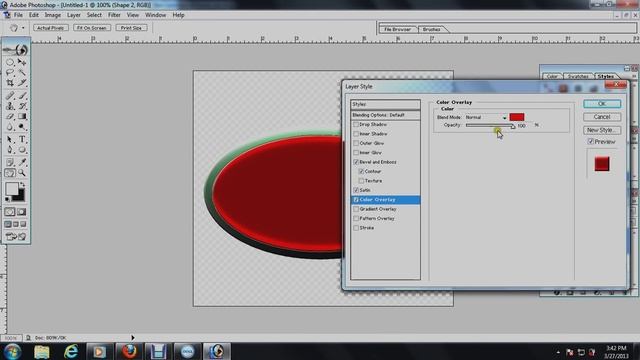Select the Clone Stamp tool
640x360 pixels.
click(x=10, y=106)
